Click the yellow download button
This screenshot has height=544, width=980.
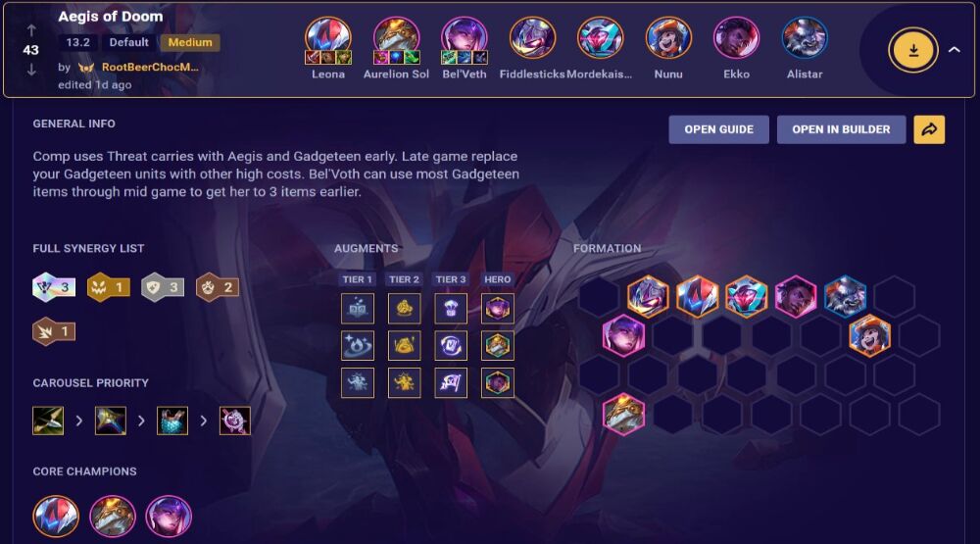click(912, 50)
